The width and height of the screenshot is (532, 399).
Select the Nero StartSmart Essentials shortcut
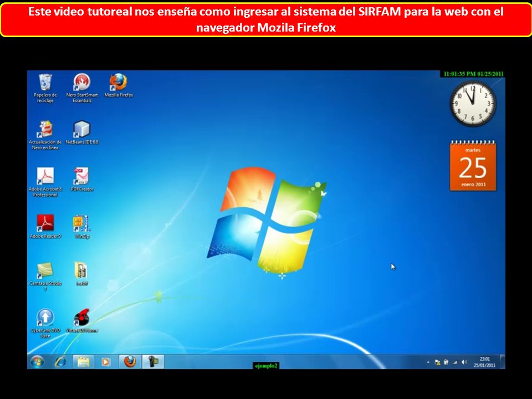(82, 88)
